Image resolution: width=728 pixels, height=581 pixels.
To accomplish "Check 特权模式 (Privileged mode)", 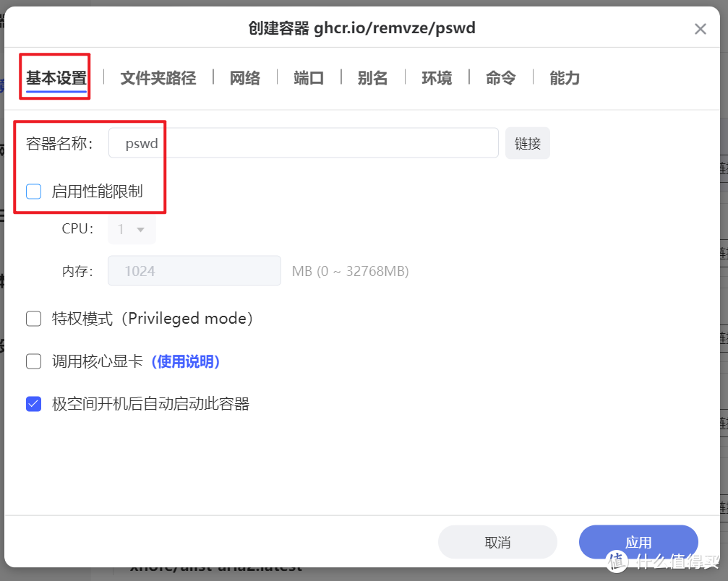I will coord(33,318).
